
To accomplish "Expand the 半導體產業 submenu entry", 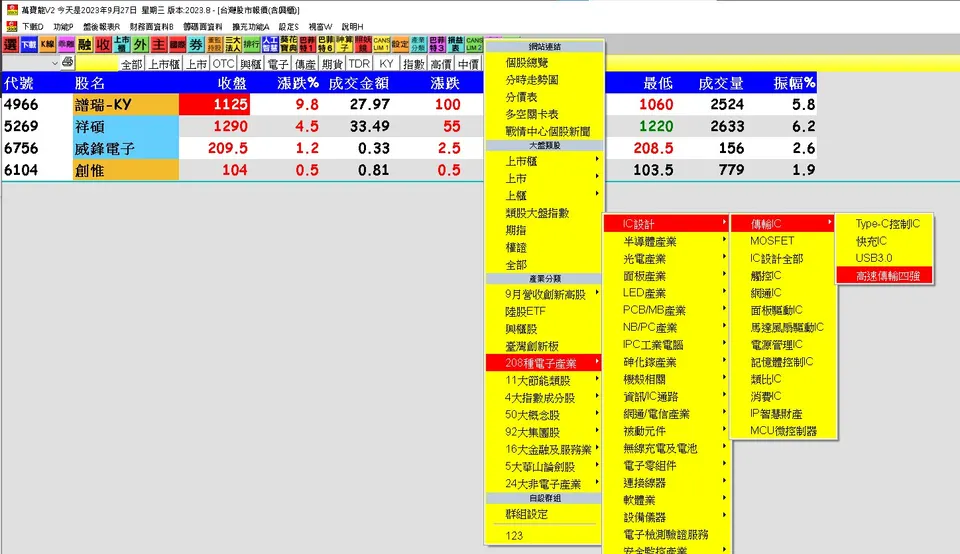I will pos(666,242).
